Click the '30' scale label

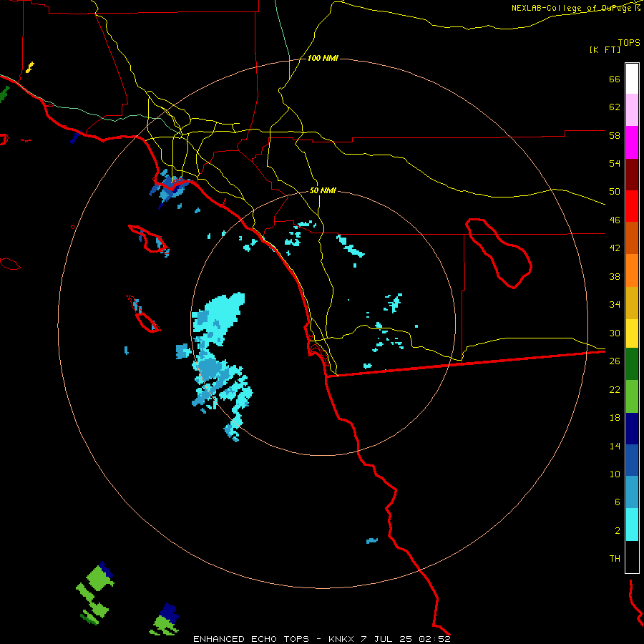(x=615, y=333)
